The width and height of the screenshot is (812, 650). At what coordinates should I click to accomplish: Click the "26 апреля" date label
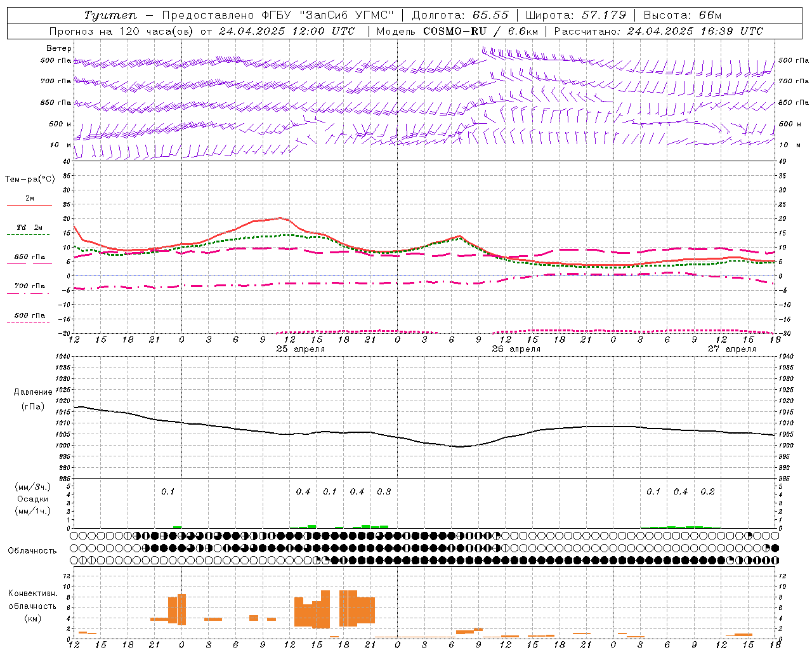pyautogui.click(x=516, y=349)
